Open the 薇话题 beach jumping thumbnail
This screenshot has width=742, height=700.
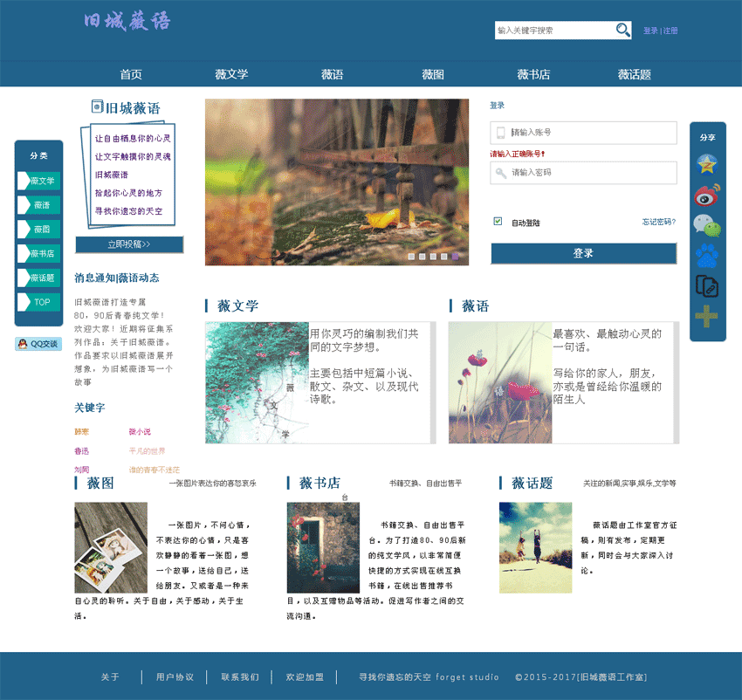[536, 547]
